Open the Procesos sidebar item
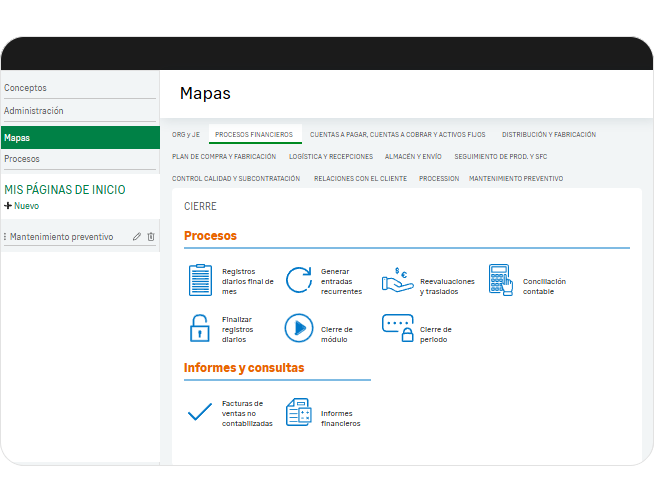Image resolution: width=654 pixels, height=500 pixels. point(22,159)
